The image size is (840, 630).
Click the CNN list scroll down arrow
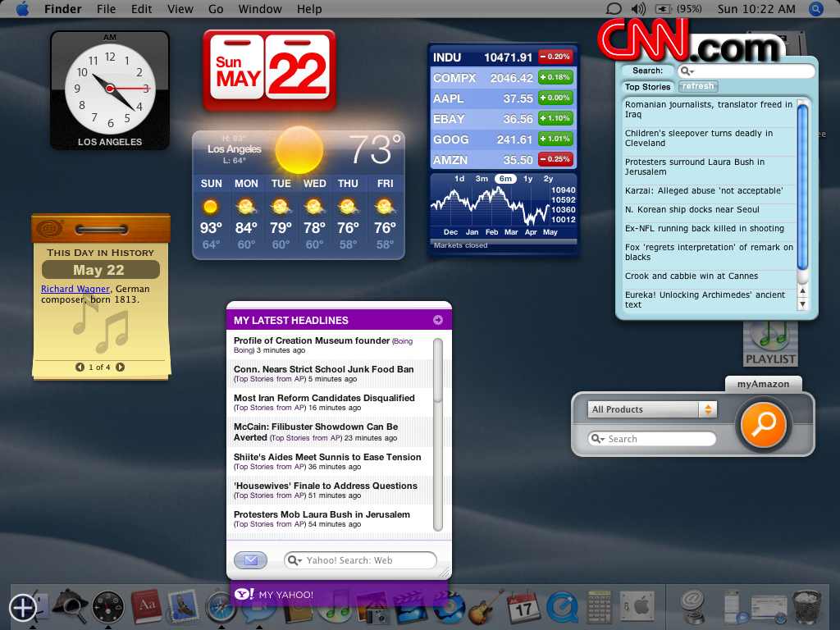[x=802, y=304]
